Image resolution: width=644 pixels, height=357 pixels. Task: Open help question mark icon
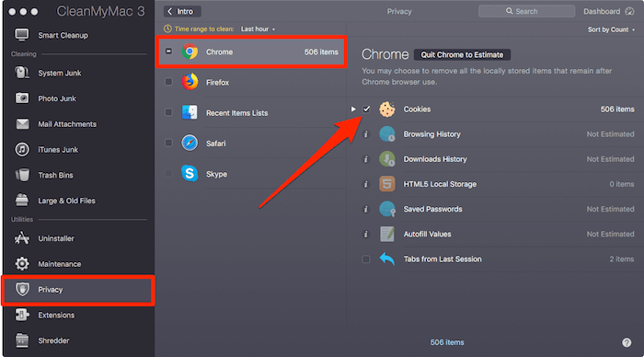(x=627, y=342)
